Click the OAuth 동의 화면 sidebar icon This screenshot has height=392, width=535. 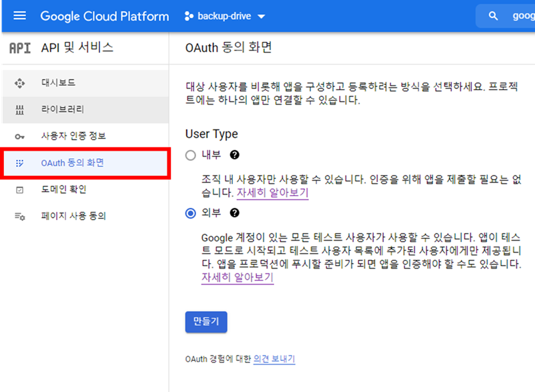[20, 163]
